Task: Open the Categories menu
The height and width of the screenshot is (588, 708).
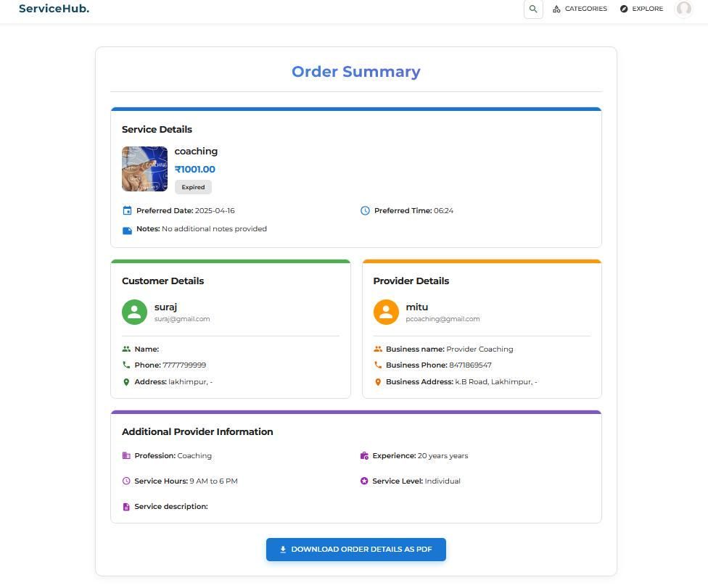Action: coord(580,9)
